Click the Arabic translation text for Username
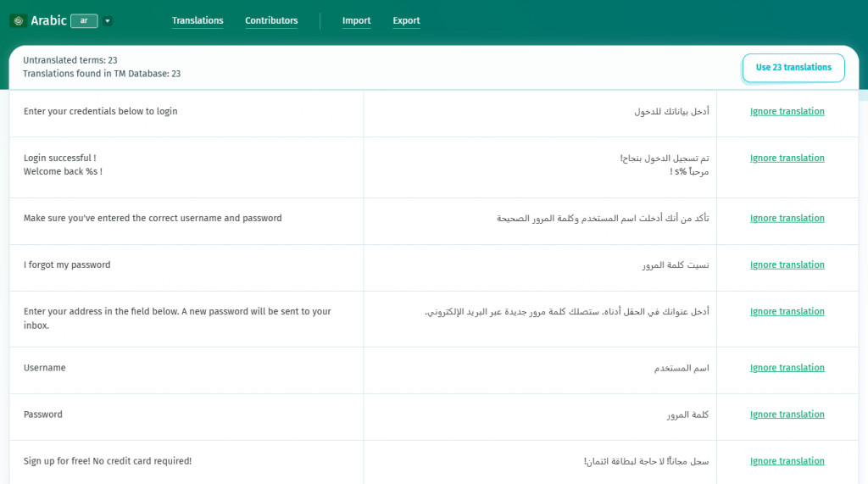Screen dimensions: 868x484 tap(681, 368)
